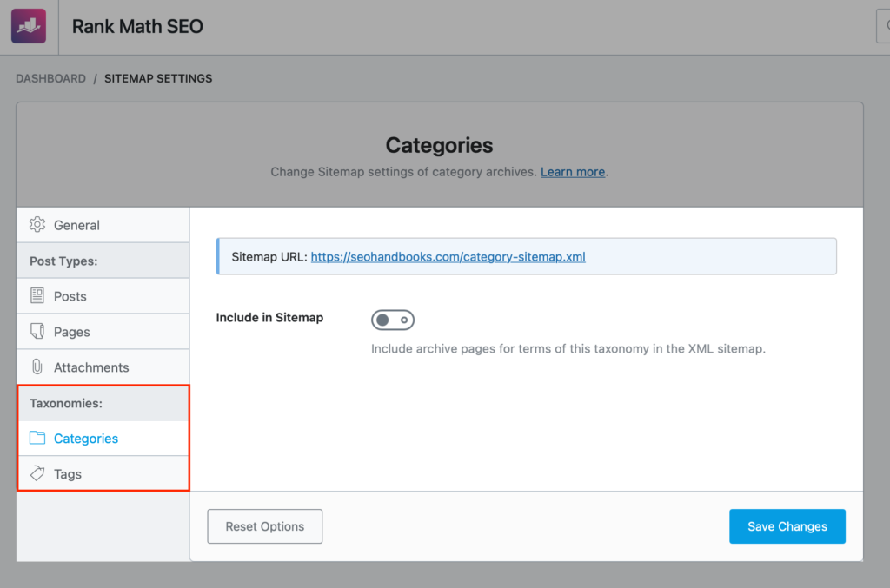
Task: Click the Categories folder icon
Action: tap(37, 438)
